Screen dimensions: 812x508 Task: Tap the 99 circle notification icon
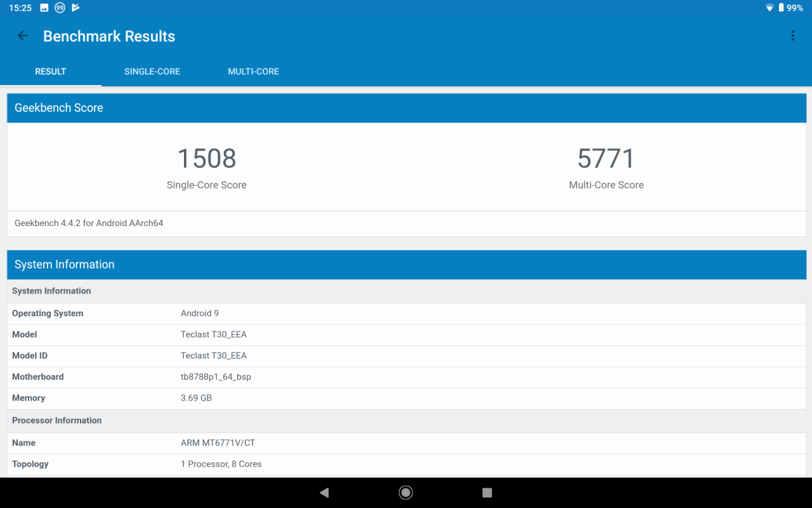(x=60, y=8)
